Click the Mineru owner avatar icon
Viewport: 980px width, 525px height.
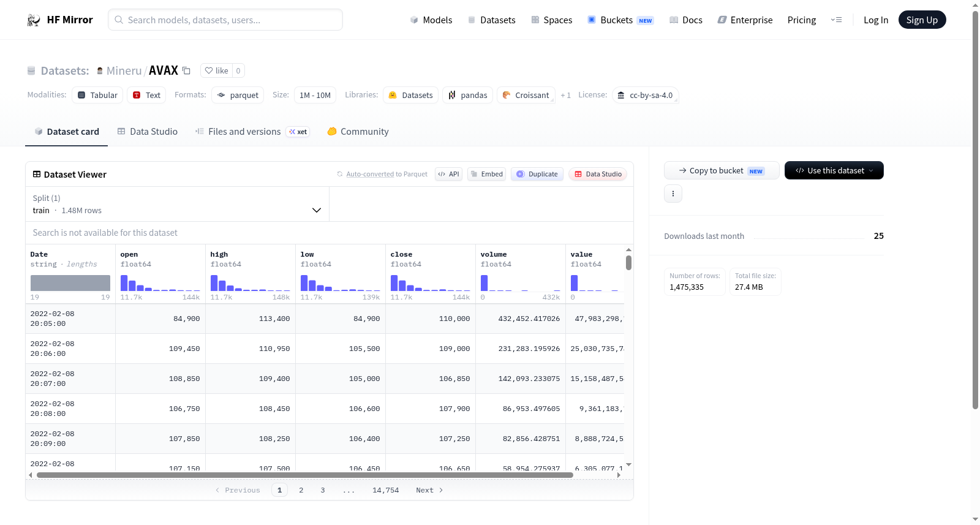(100, 71)
